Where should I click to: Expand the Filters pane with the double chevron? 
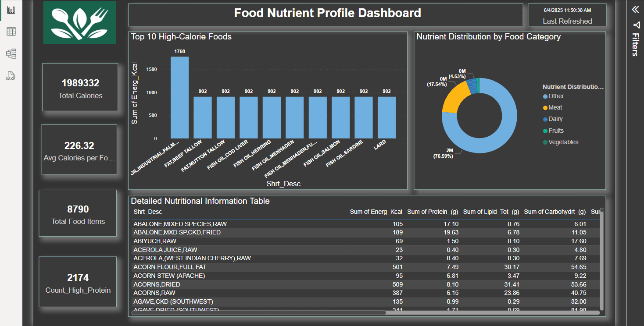[x=635, y=8]
